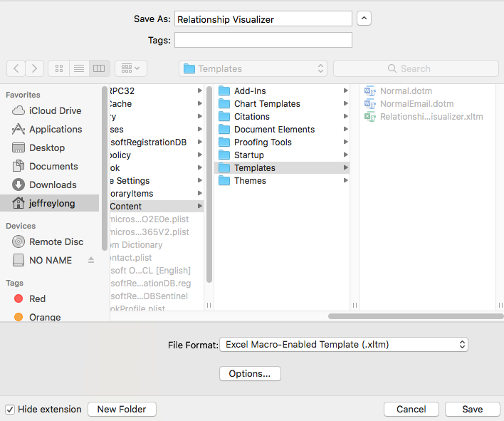Image resolution: width=504 pixels, height=421 pixels.
Task: Open iCloud Drive in sidebar
Action: [x=55, y=111]
